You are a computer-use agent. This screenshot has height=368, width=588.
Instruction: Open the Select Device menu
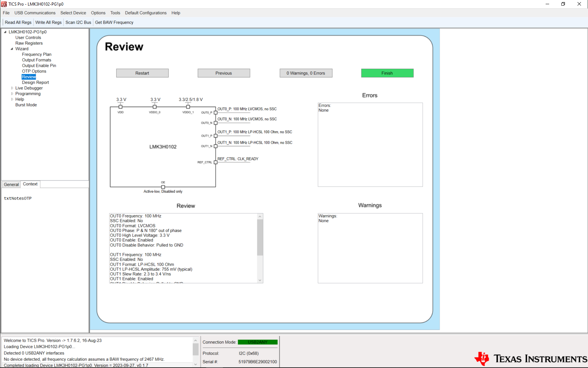(73, 13)
